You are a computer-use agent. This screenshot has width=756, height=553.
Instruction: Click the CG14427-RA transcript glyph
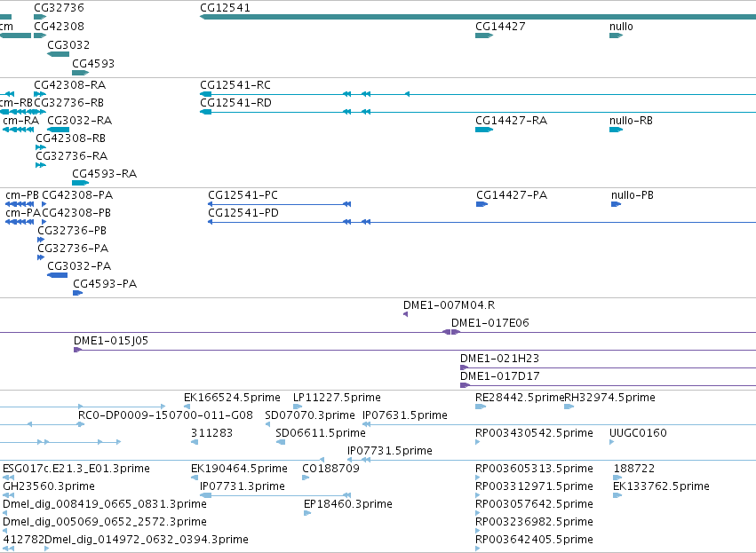[x=484, y=130]
